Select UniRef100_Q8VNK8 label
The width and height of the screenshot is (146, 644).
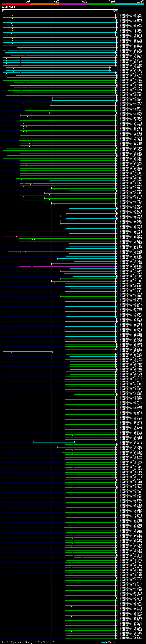(x=131, y=357)
